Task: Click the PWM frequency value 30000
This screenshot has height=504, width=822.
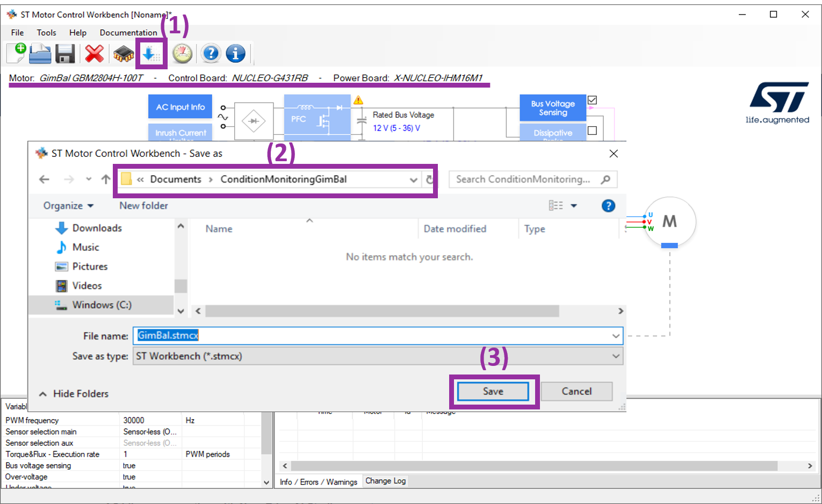Action: 134,421
